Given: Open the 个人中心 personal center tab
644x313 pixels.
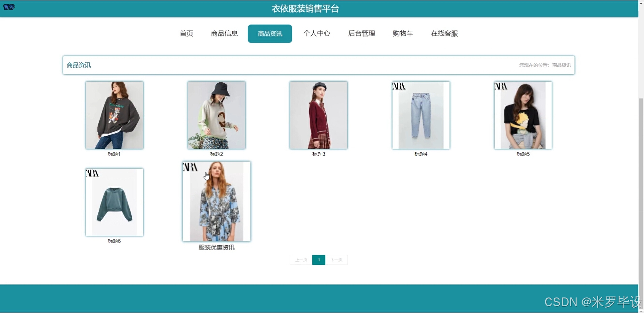Looking at the screenshot, I should [316, 33].
